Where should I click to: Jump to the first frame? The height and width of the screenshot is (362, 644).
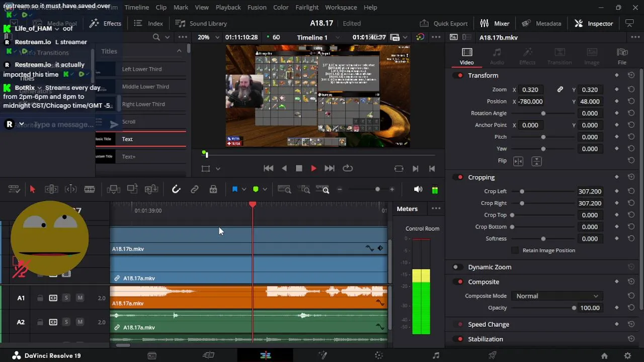269,168
